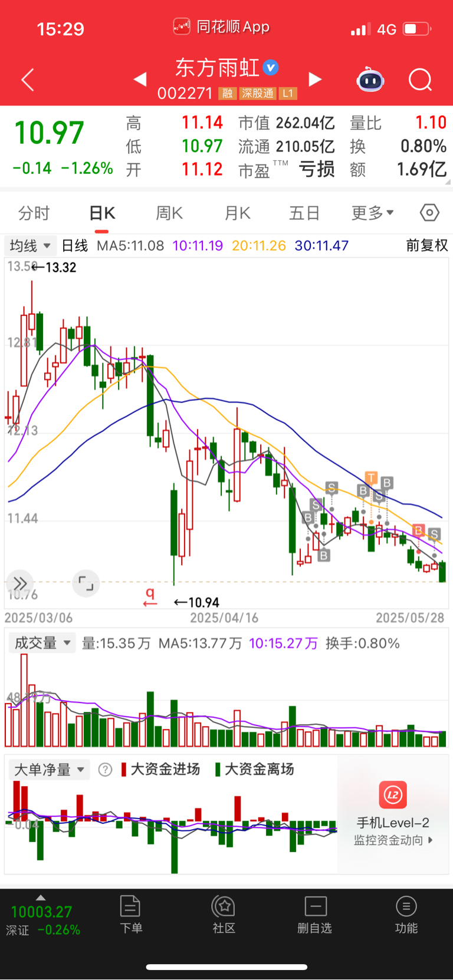Toggle 前复权 adjustment setting

click(427, 245)
